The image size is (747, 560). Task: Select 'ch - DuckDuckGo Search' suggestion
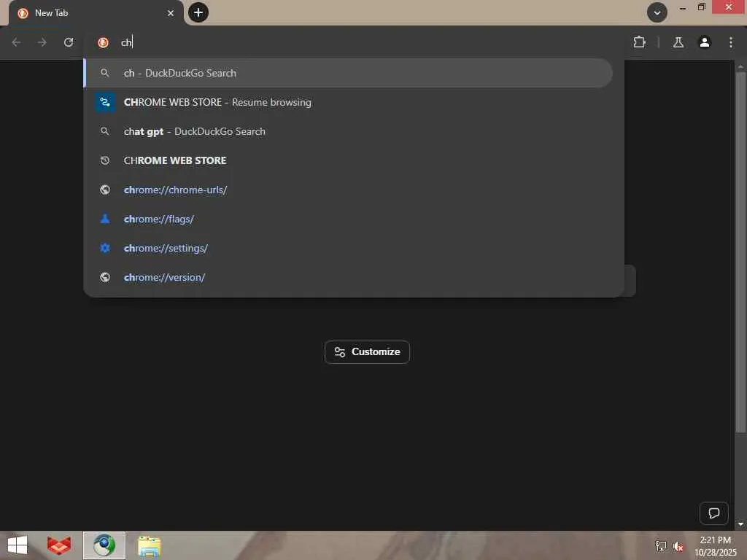pyautogui.click(x=349, y=73)
